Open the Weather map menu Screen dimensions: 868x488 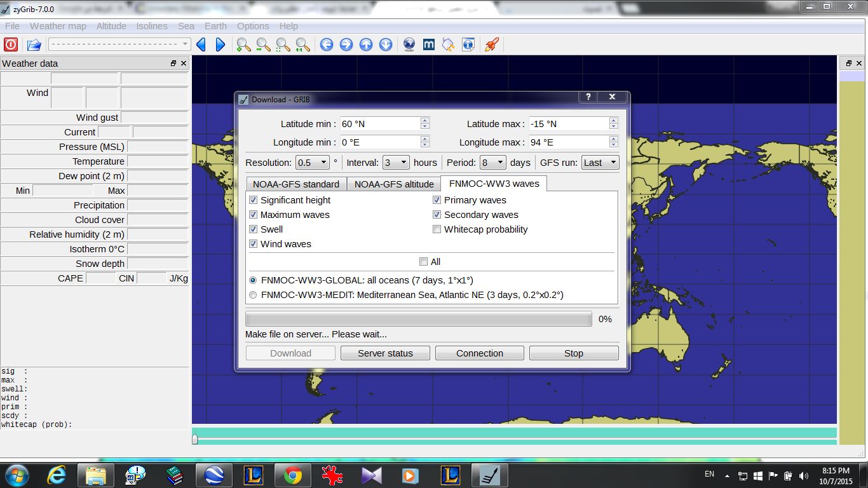coord(58,26)
